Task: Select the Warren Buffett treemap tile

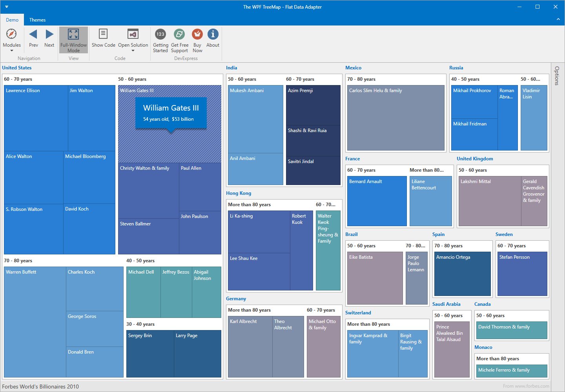Action: 35,321
